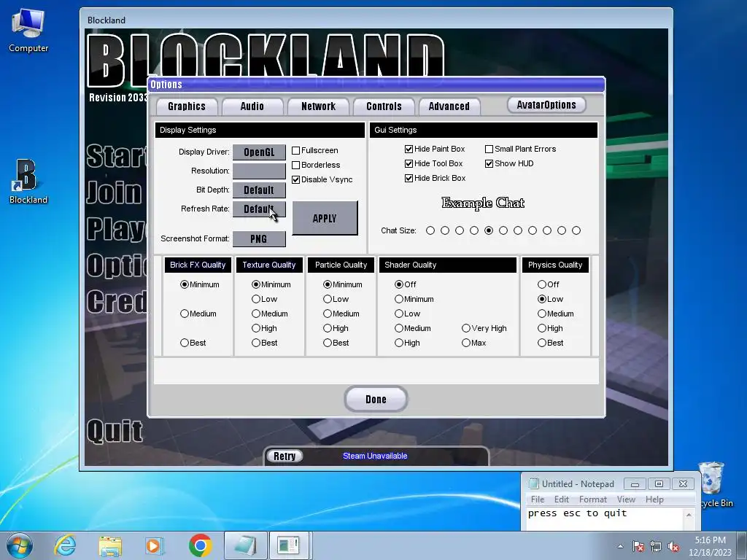
Task: Set Shader Quality to Max
Action: pyautogui.click(x=466, y=343)
